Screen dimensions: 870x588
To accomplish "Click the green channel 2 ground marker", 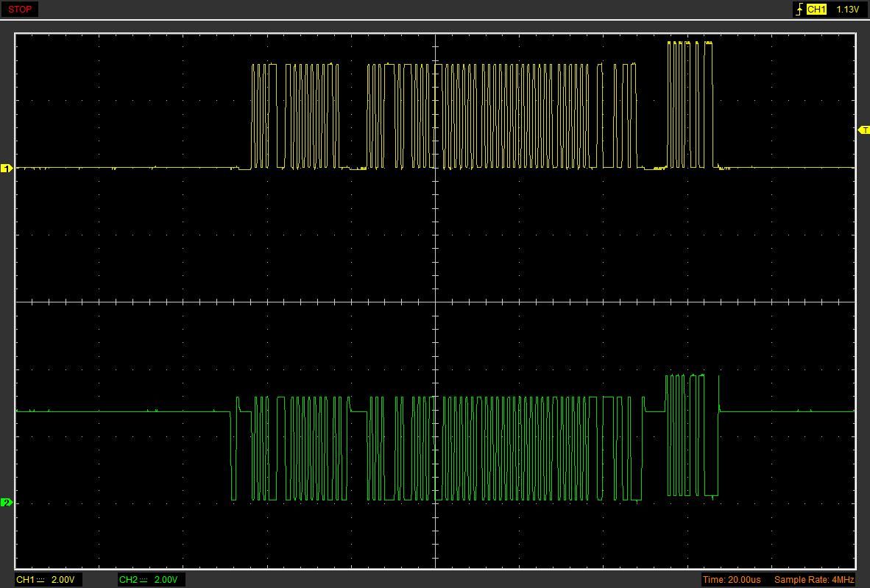I will 7,503.
